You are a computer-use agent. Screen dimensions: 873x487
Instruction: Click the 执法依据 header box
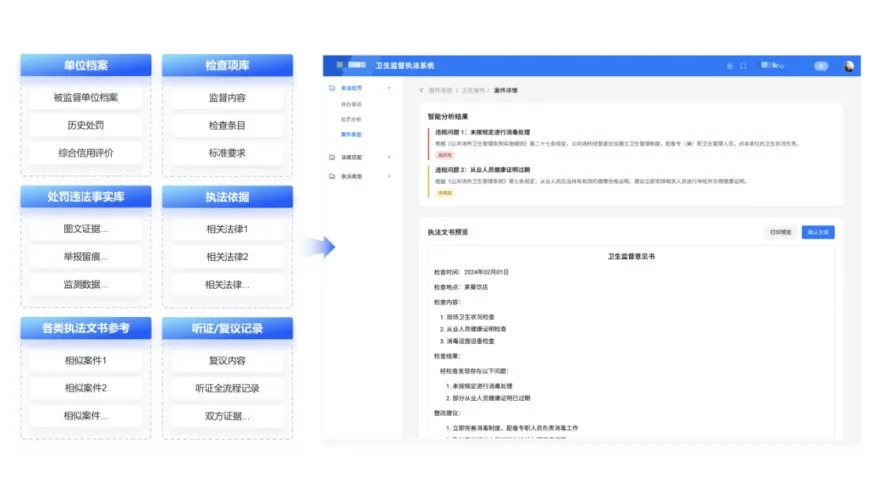tap(227, 196)
